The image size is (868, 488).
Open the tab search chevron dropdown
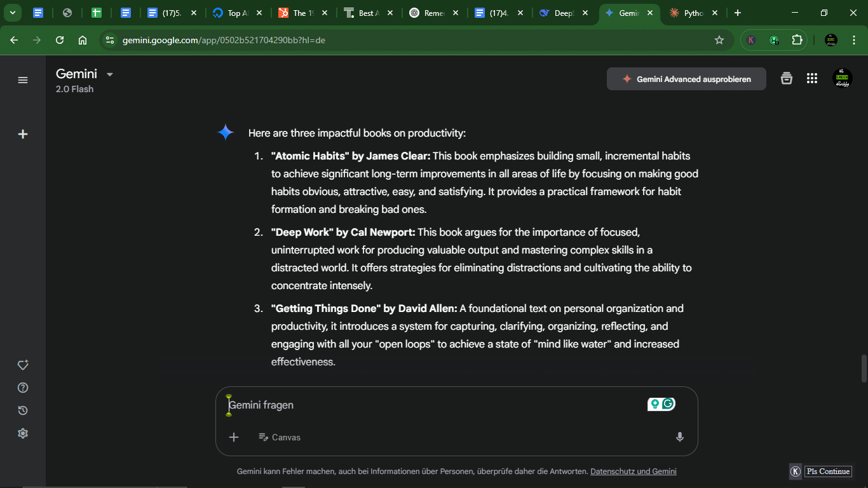(12, 13)
